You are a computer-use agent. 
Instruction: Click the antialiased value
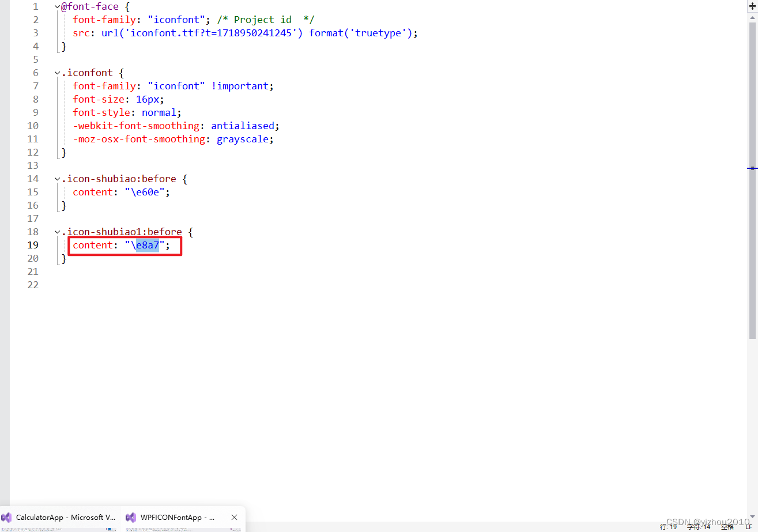pos(243,126)
